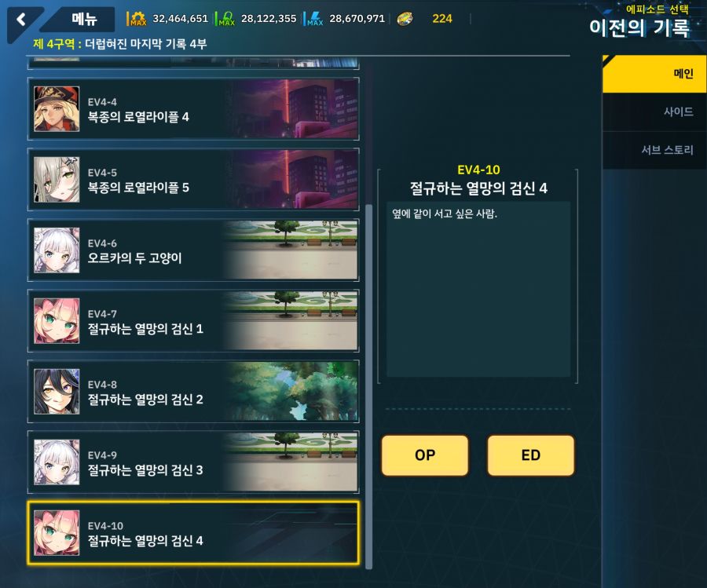Select episode EV4-9 절규하는 열망의 검신 3
Viewport: 707px width, 588px height.
click(193, 462)
